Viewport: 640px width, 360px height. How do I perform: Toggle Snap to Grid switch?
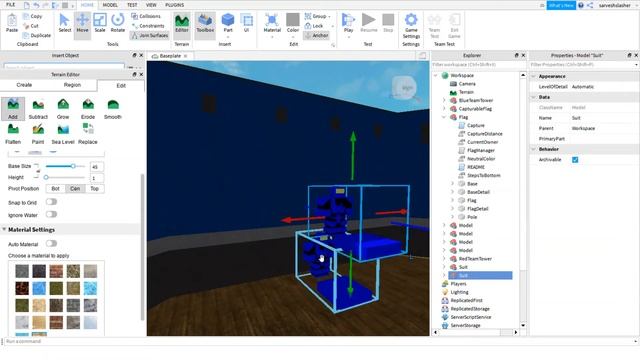coord(51,202)
